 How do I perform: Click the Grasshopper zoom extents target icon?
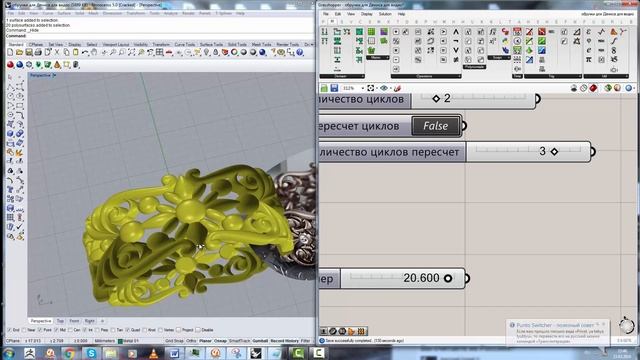(x=370, y=88)
